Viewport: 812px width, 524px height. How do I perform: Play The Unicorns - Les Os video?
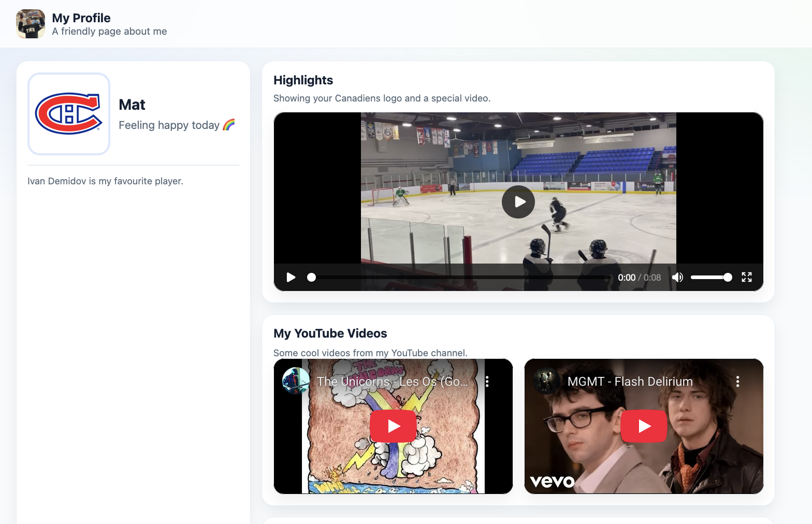pyautogui.click(x=393, y=426)
